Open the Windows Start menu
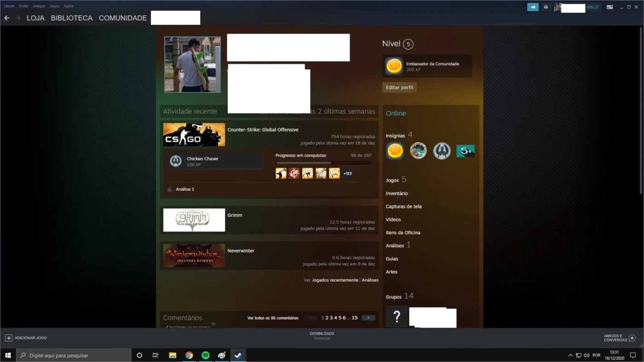 coord(8,355)
